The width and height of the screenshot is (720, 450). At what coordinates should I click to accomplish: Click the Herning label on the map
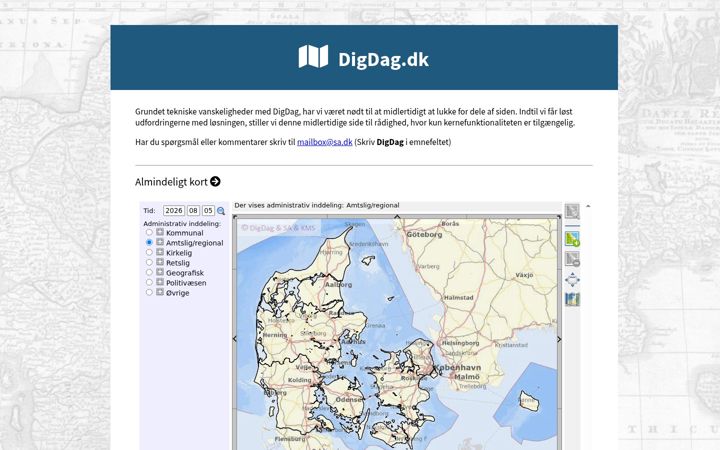275,335
